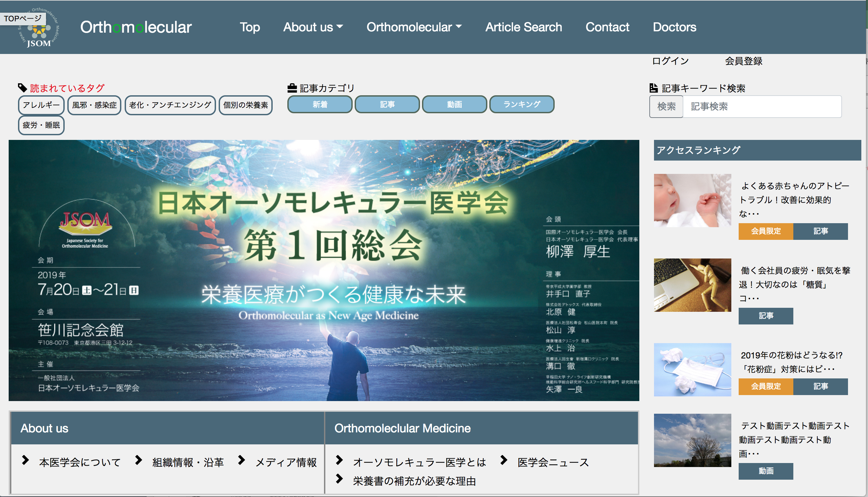Image resolution: width=868 pixels, height=497 pixels.
Task: Click the tag icon beside 読まれているタグ
Action: pos(22,88)
